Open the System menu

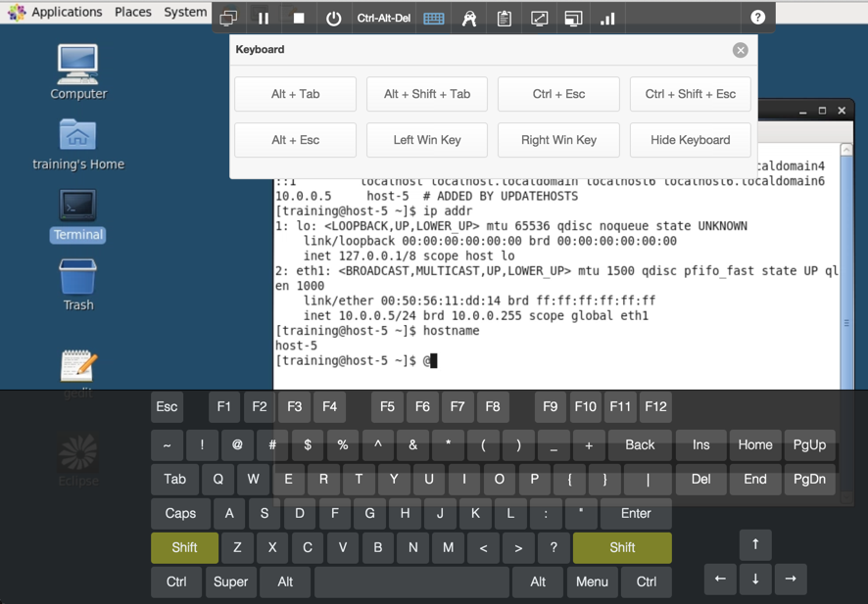tap(184, 12)
